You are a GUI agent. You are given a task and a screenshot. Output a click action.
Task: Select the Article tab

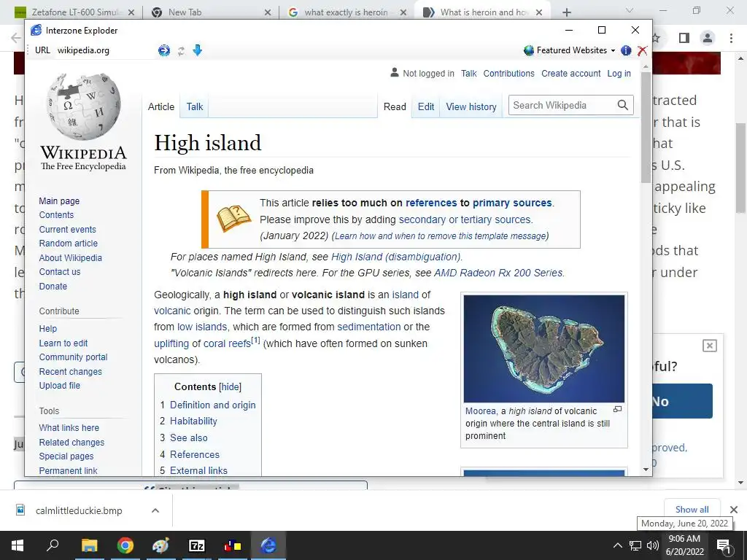point(161,106)
